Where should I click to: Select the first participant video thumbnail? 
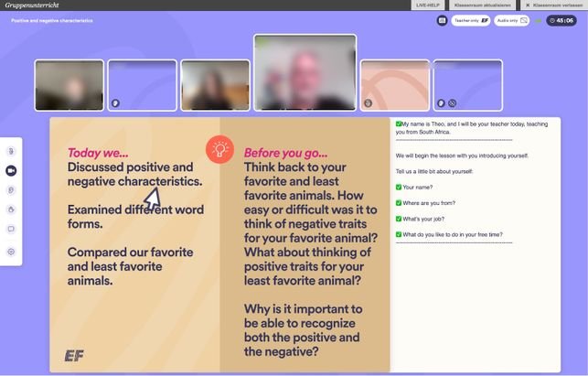[x=69, y=85]
